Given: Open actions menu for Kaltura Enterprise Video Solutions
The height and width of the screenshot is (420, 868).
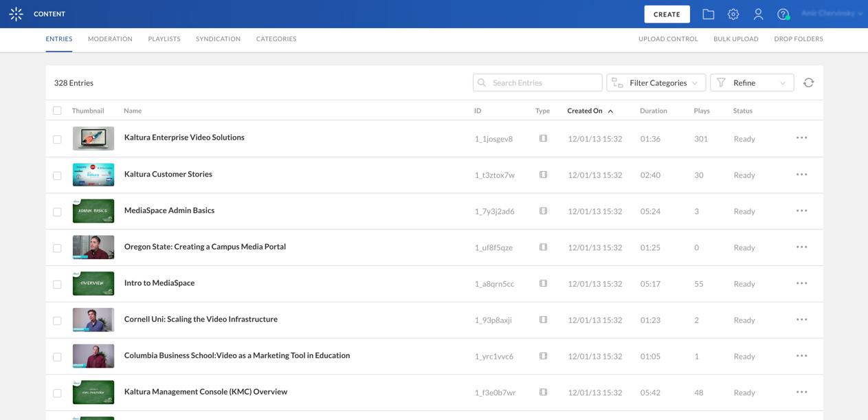Looking at the screenshot, I should point(801,138).
